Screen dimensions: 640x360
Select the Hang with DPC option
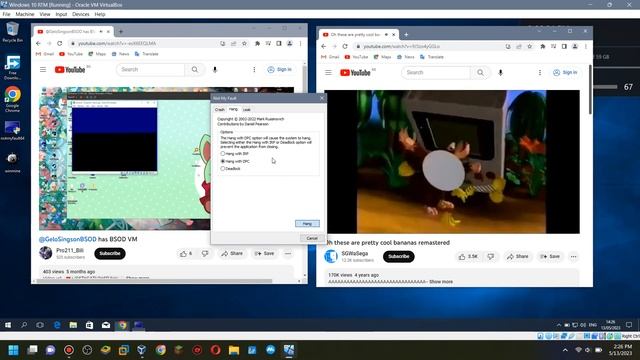[x=235, y=161]
